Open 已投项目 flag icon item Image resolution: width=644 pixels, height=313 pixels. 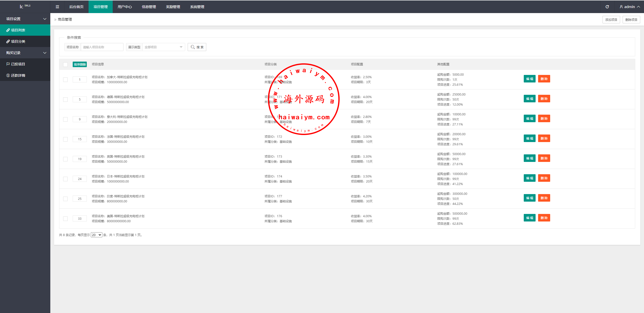click(8, 64)
